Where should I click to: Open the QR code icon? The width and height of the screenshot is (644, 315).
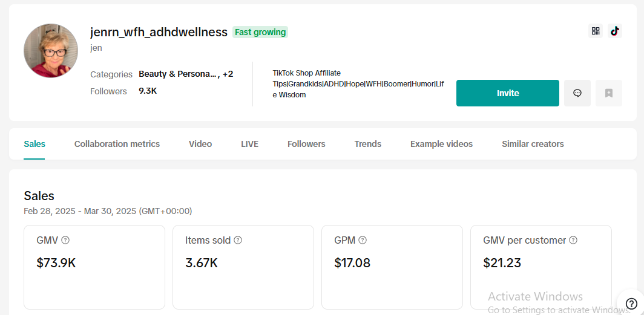click(596, 31)
